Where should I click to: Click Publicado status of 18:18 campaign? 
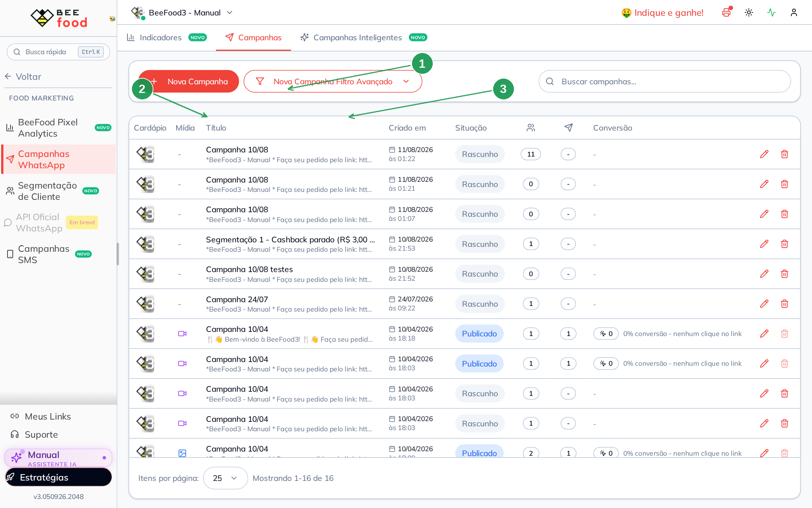pyautogui.click(x=479, y=333)
